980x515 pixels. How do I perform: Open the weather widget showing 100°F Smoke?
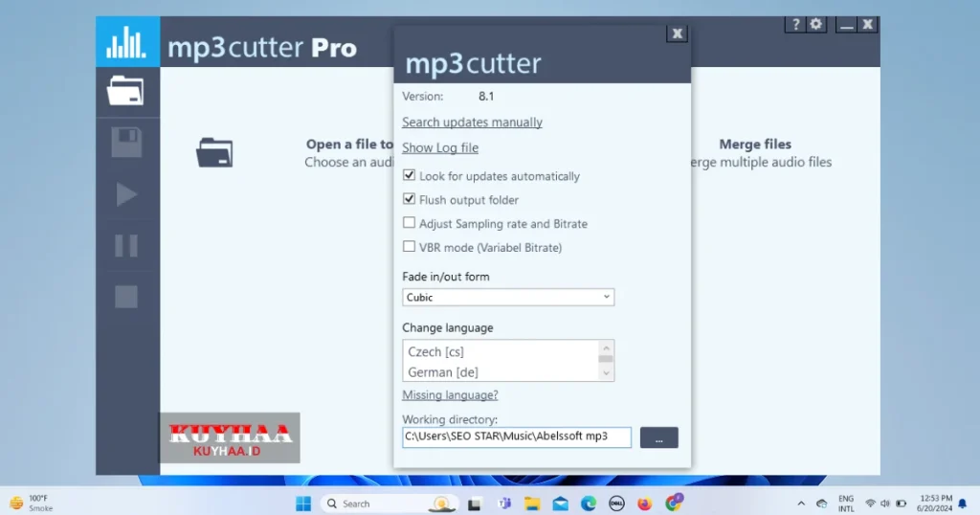click(32, 504)
